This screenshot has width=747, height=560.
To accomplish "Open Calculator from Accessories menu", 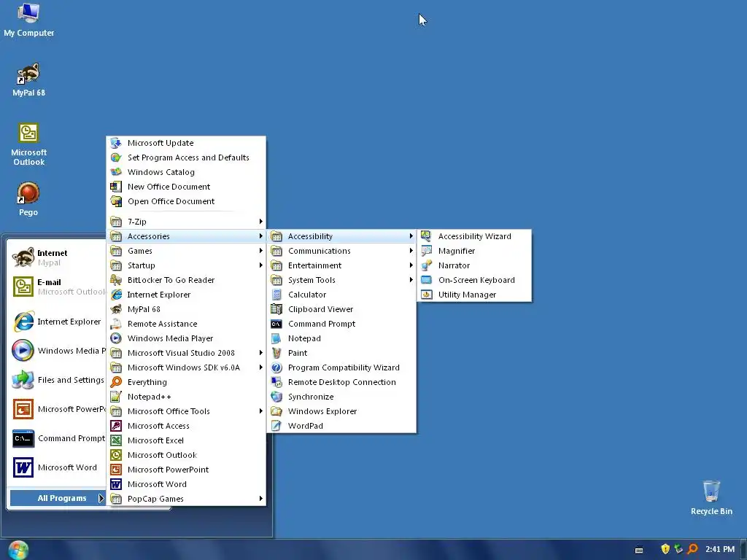I will 341,295.
